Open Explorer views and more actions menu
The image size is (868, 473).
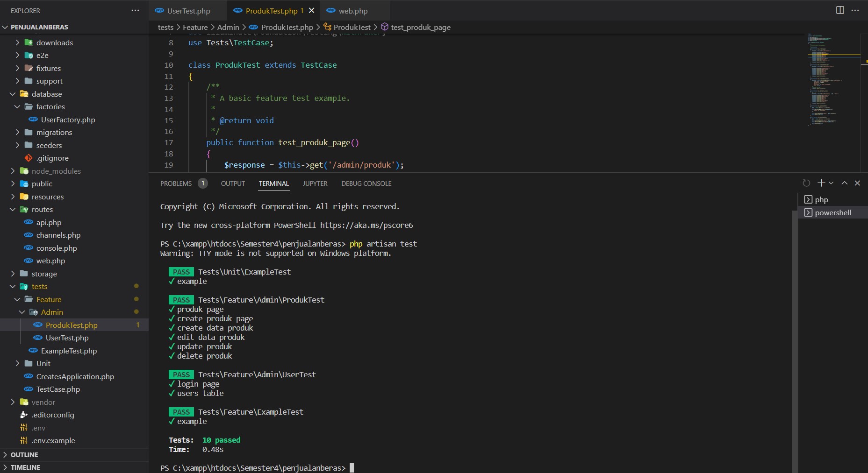[135, 10]
